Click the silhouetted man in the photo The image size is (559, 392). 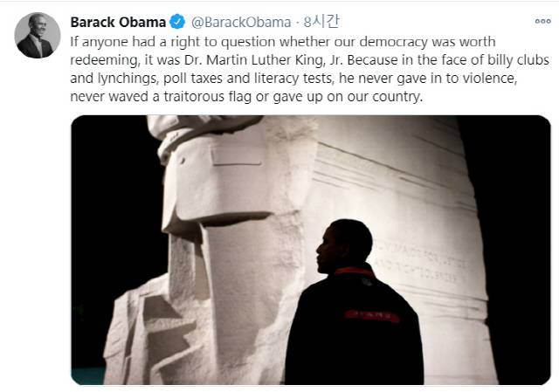pos(353,303)
